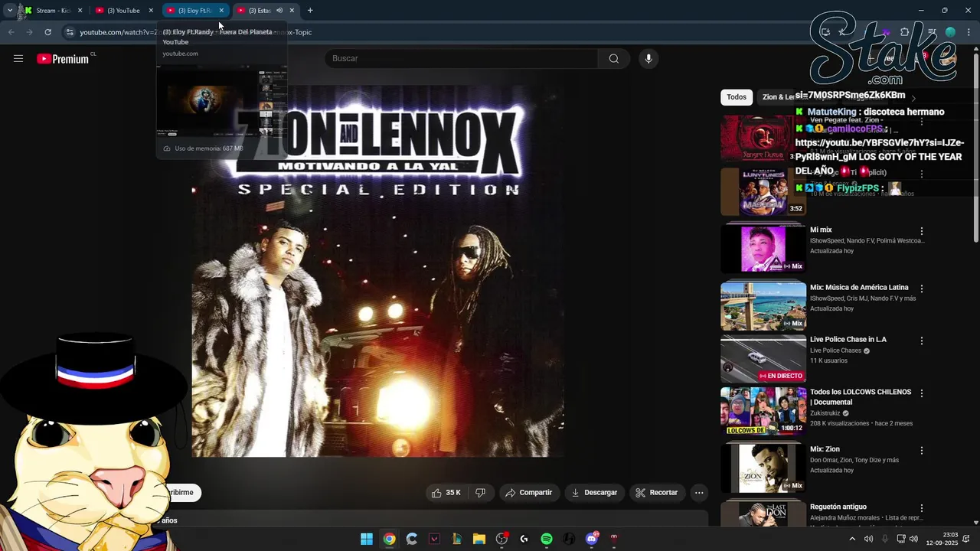Viewport: 980px width, 551px height.
Task: Open Chrome media controls playlist icon
Action: pos(932,32)
